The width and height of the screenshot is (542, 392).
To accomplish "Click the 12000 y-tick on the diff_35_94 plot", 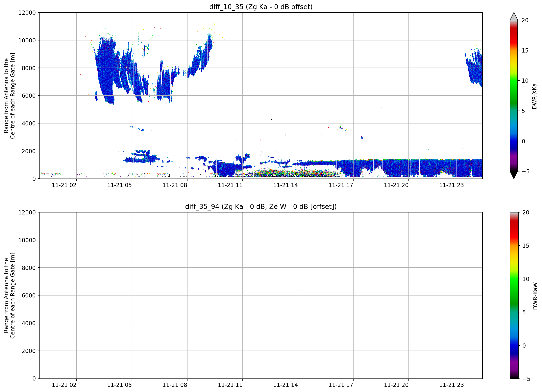I will [x=27, y=212].
